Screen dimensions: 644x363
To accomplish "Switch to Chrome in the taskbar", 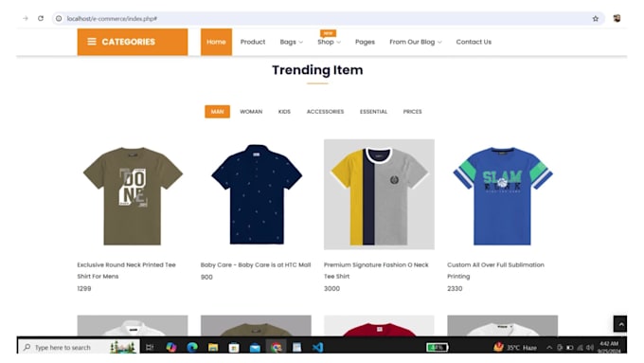I will click(x=276, y=348).
